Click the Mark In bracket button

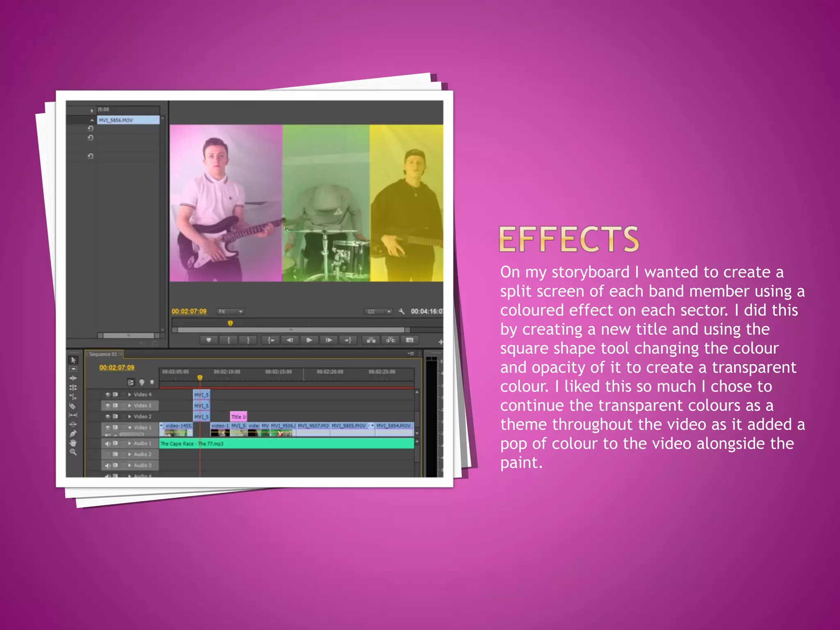coord(228,340)
